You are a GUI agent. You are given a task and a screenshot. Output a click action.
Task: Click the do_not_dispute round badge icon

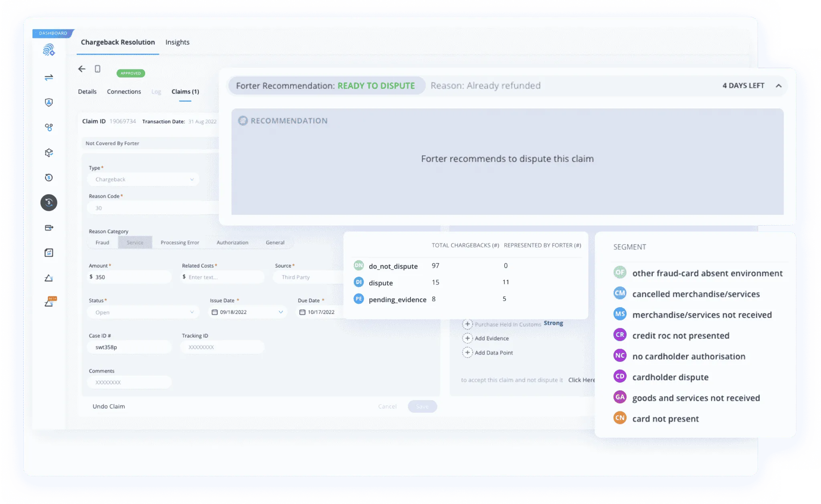pyautogui.click(x=359, y=265)
